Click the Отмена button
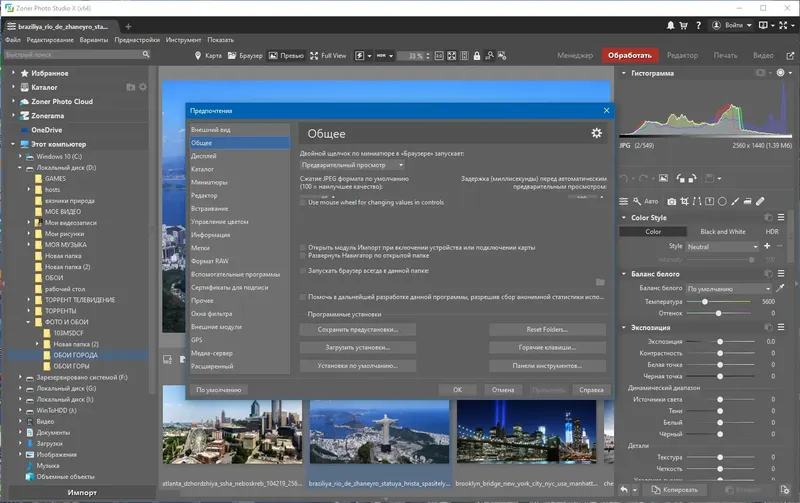 tap(503, 390)
